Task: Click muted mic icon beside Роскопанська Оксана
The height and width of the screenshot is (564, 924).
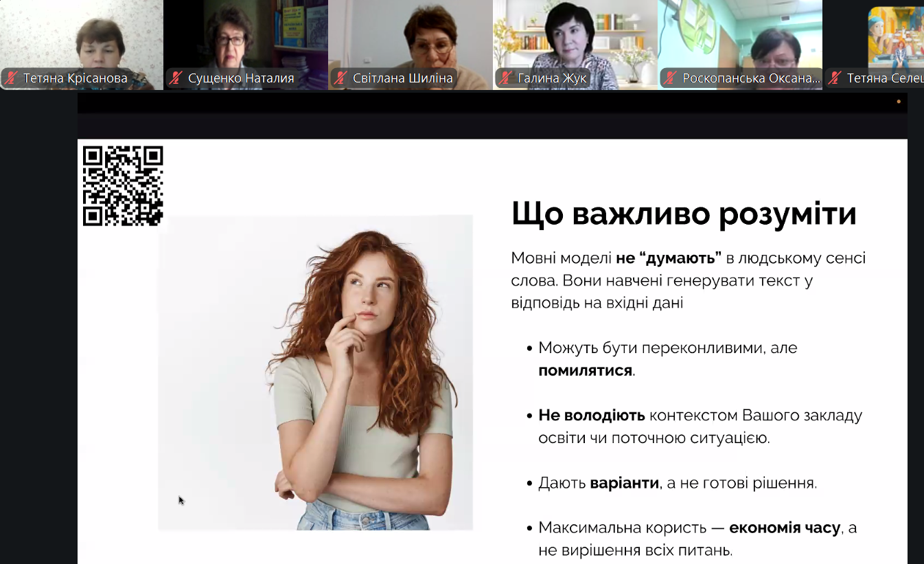Action: tap(670, 78)
